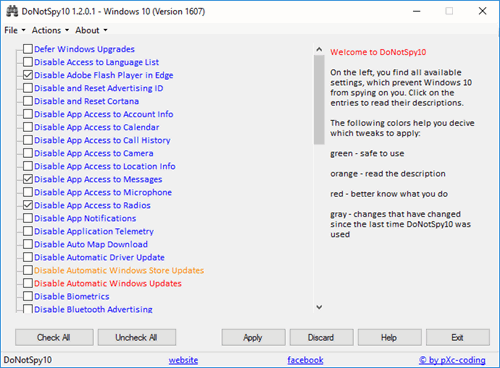Uncheck Disable Adobe Flash Player in Edge

[x=28, y=75]
